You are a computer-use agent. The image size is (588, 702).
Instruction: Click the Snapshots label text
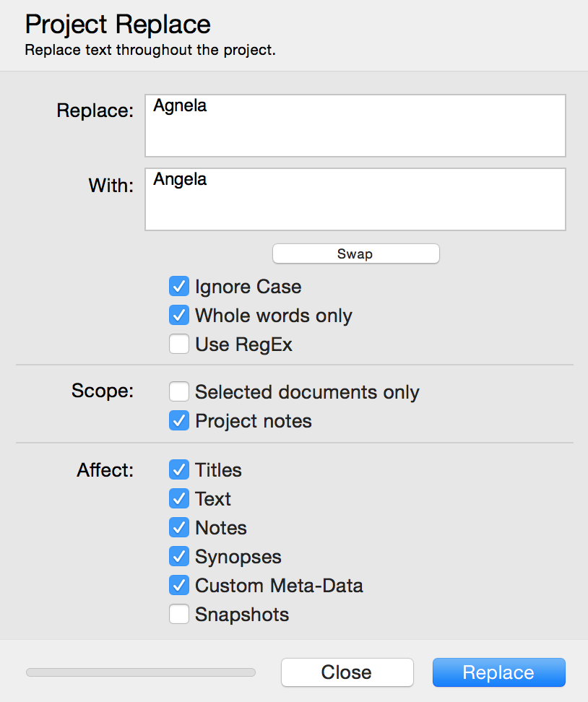[242, 615]
